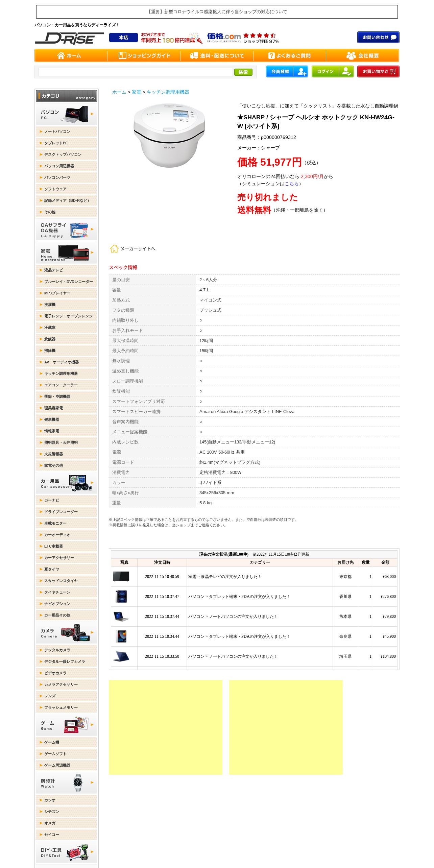Select パソコン周辺機器 in the sidebar
434x868 pixels.
pyautogui.click(x=66, y=166)
